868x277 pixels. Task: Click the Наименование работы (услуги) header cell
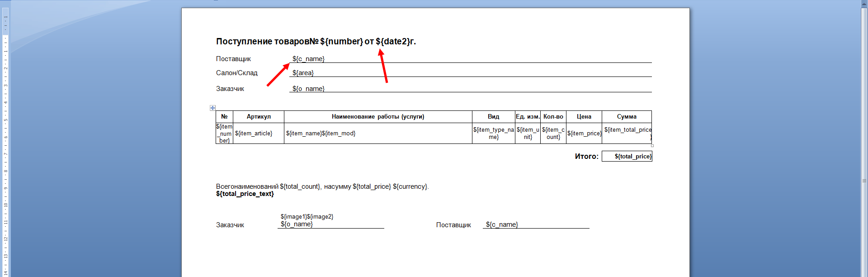tap(378, 117)
